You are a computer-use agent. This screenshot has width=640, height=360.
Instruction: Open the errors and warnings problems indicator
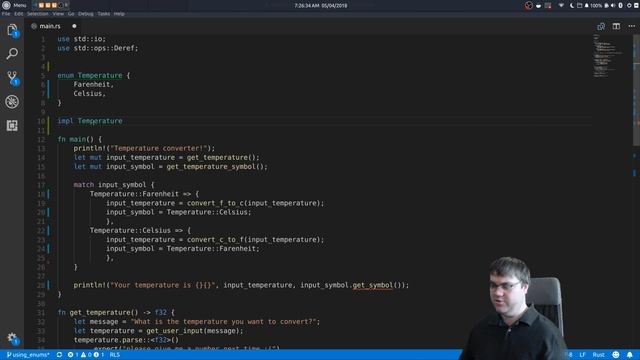point(86,355)
